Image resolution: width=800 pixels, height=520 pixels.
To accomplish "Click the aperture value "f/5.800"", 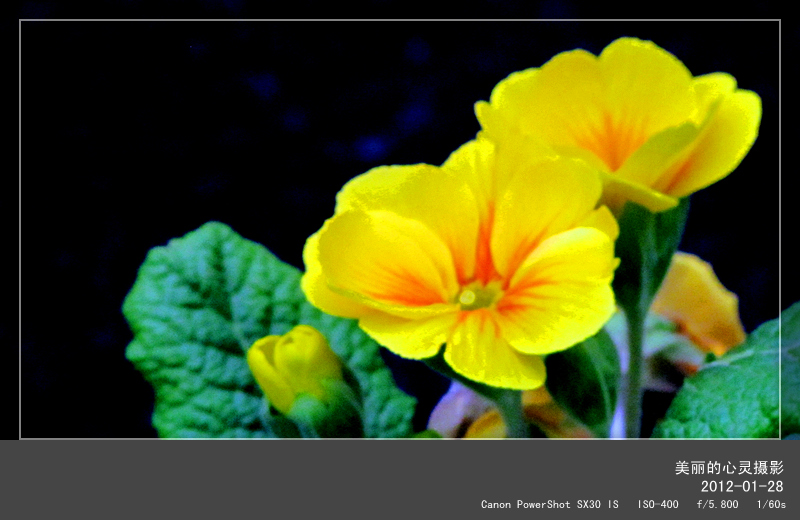I will 717,504.
